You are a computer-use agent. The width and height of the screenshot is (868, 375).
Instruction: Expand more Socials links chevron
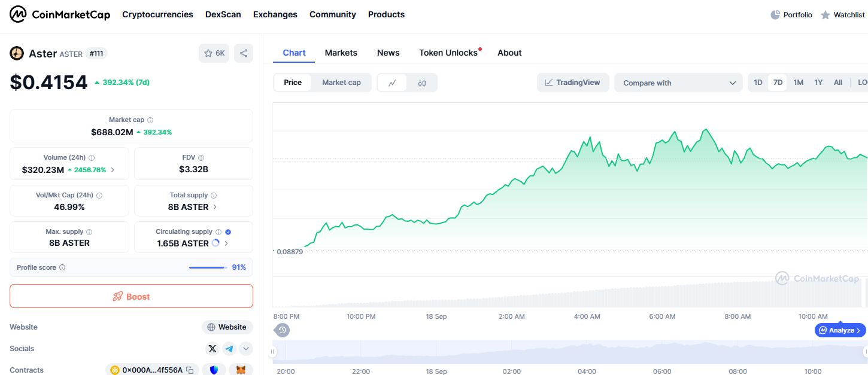(x=246, y=349)
